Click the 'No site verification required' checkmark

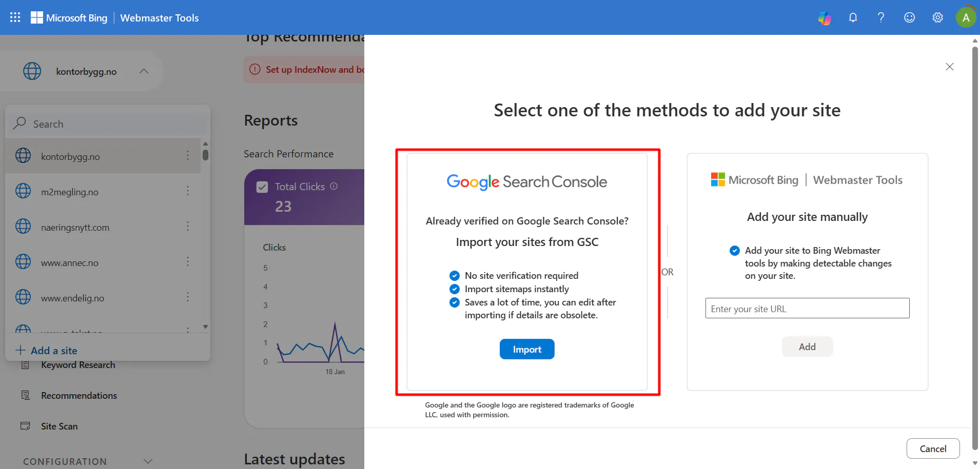click(455, 275)
